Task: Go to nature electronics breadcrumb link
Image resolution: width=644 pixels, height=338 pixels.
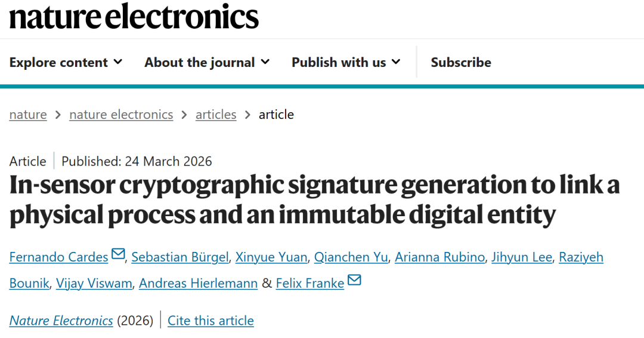Action: 121,114
